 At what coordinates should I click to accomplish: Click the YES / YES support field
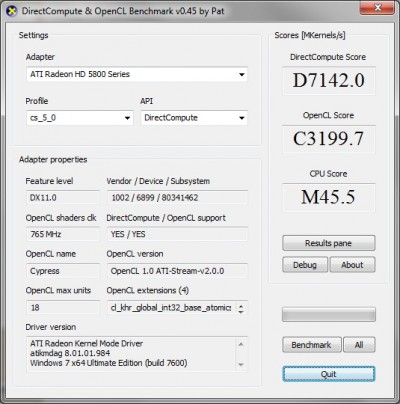point(177,234)
